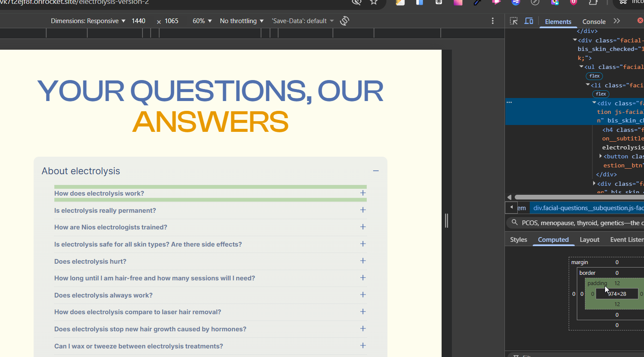Viewport: 644px width, 357px height.
Task: Toggle the flex badge under the li element
Action: coord(601,94)
